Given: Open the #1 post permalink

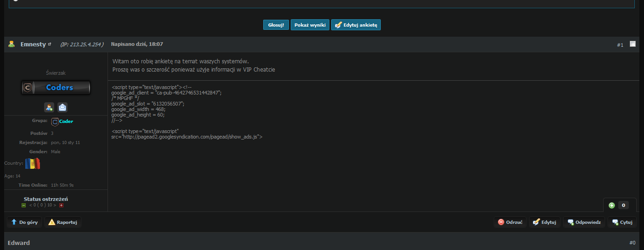Looking at the screenshot, I should point(620,45).
